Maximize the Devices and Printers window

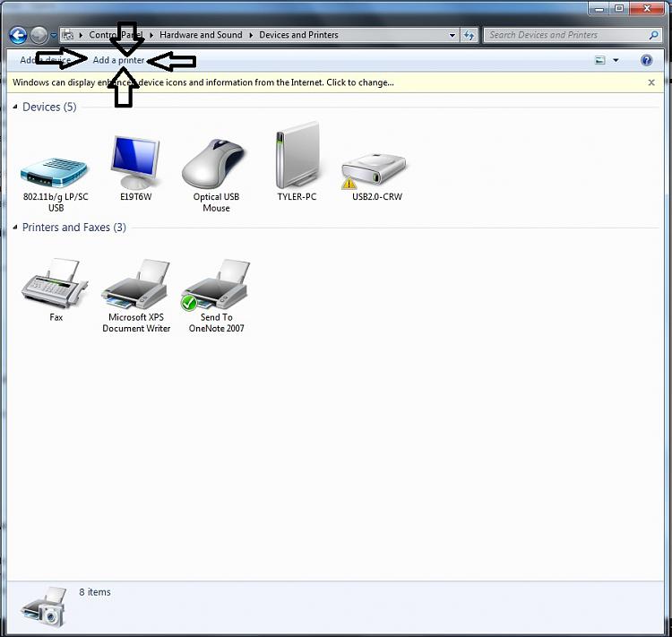click(619, 8)
